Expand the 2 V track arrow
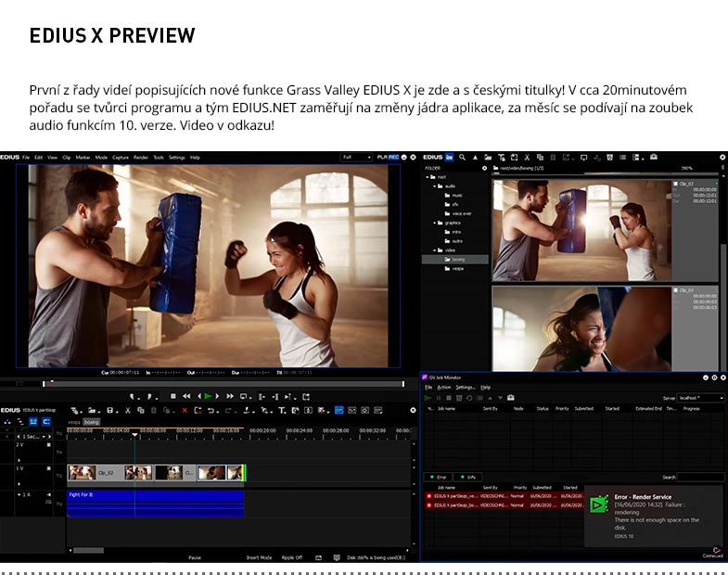728x575 pixels. pyautogui.click(x=19, y=460)
